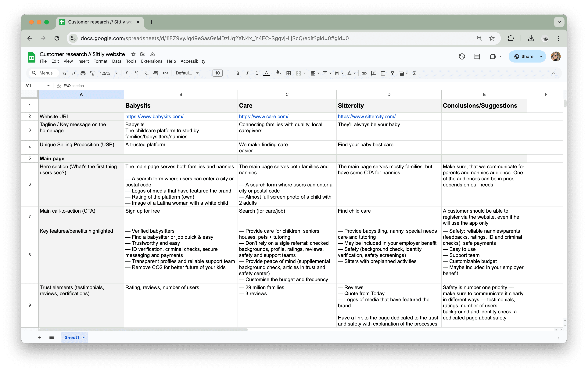Screen dimensions: 588x371
Task: Open the Sheet1 tab options arrow
Action: point(84,337)
